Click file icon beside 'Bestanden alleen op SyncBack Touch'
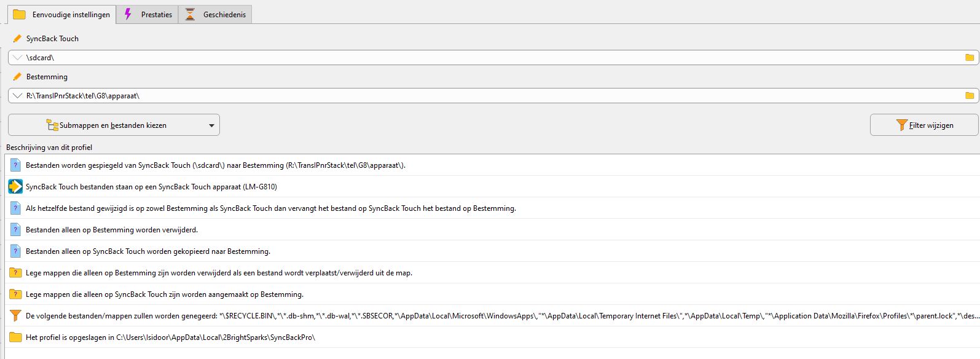The width and height of the screenshot is (980, 359). pos(15,251)
